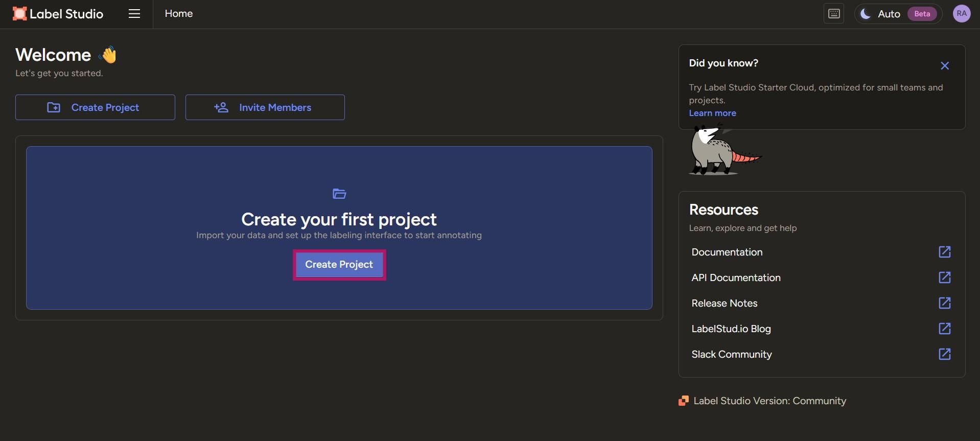Click the open folder icon above the heading
Screen dimensions: 980x441
coord(339,194)
